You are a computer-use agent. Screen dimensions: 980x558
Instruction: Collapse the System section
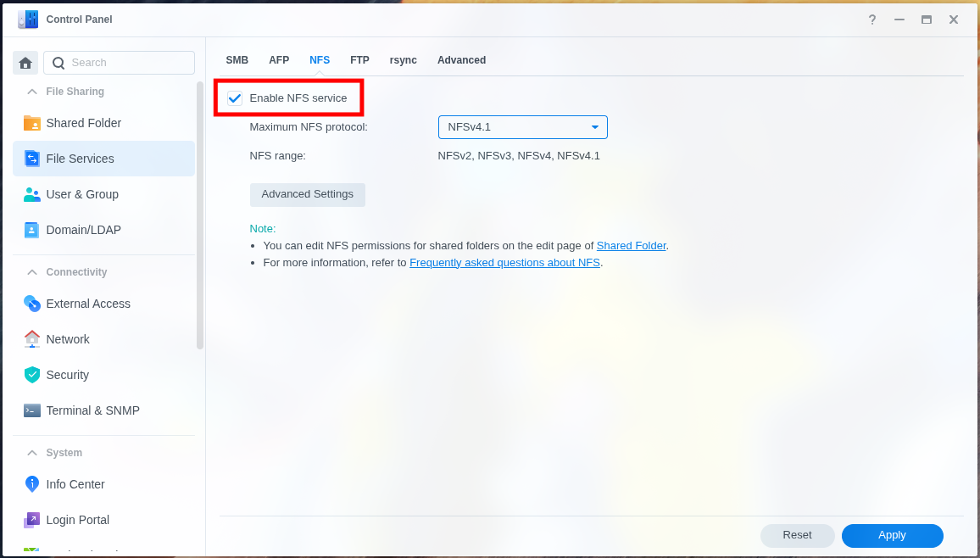coord(32,453)
